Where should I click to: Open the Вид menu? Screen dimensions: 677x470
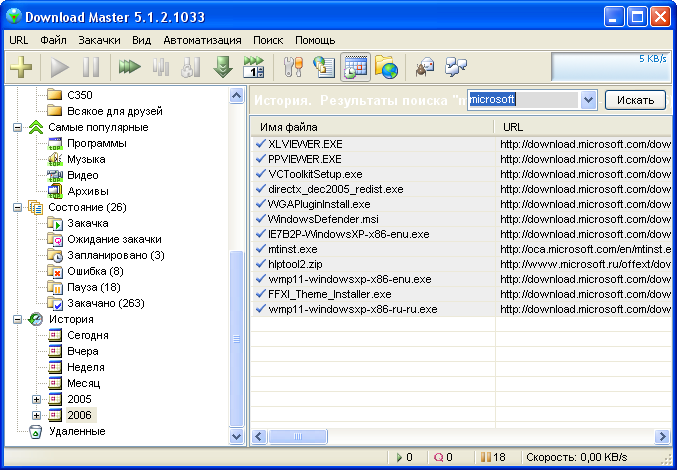coord(142,41)
